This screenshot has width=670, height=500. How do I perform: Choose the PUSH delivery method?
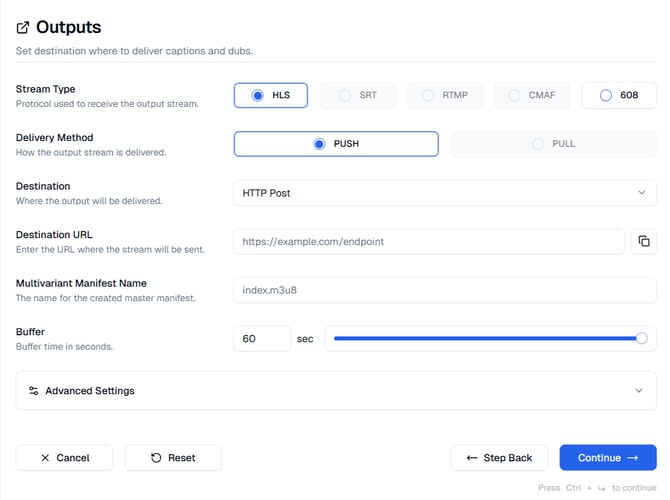(x=336, y=144)
